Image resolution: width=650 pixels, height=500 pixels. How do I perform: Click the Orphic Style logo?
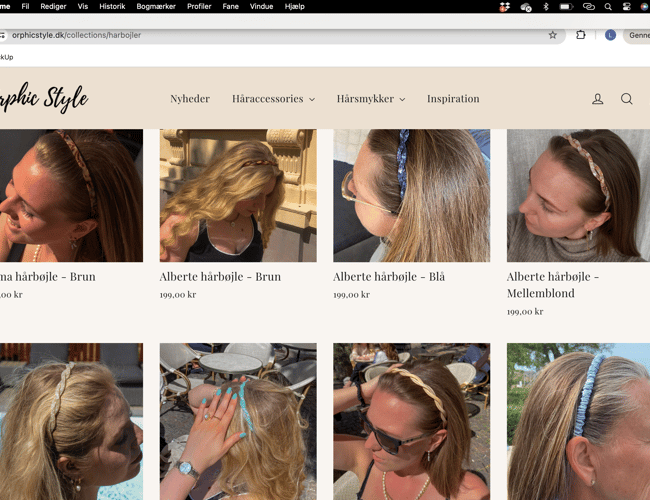point(44,98)
